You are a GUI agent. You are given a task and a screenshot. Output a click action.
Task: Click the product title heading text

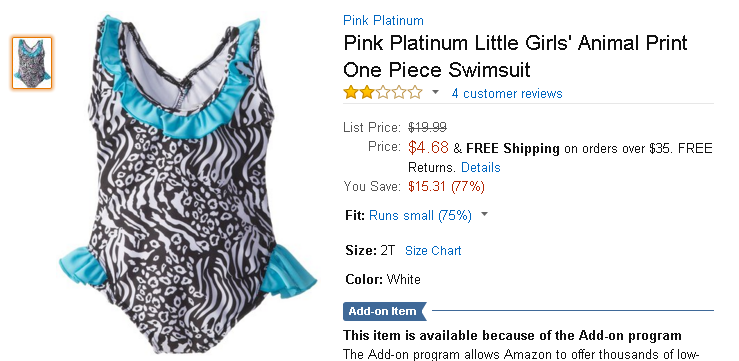(x=515, y=56)
